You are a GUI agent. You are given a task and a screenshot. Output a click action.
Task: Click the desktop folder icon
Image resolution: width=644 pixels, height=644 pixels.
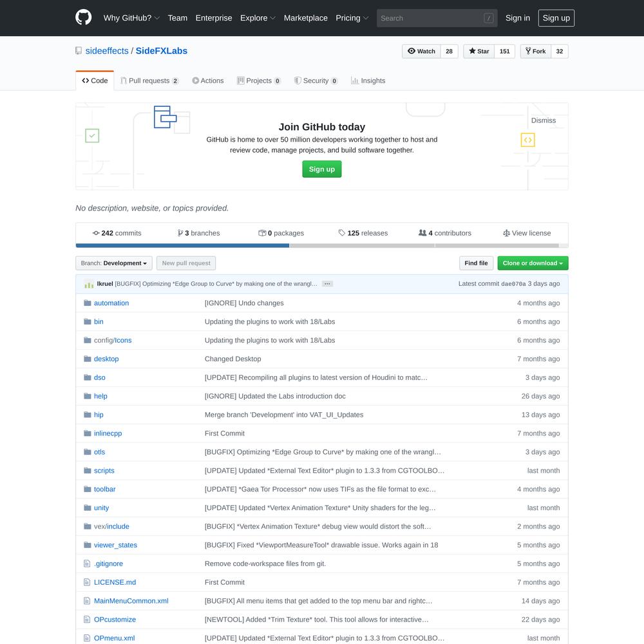coord(88,359)
